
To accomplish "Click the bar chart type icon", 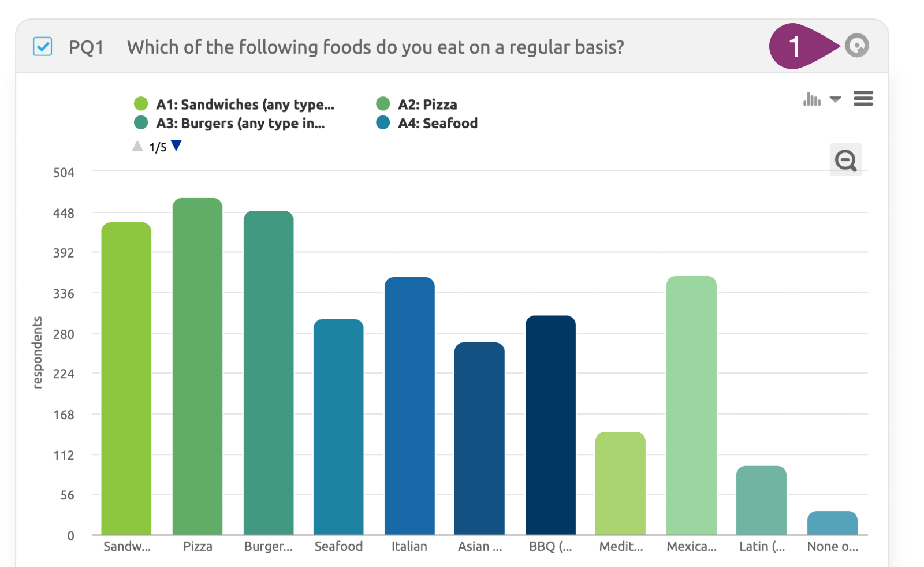I will click(x=812, y=99).
